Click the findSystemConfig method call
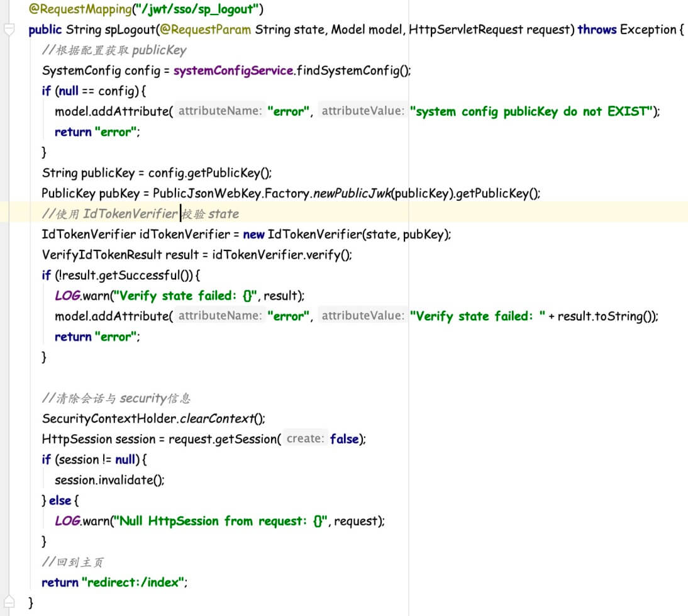The image size is (688, 616). (x=349, y=70)
